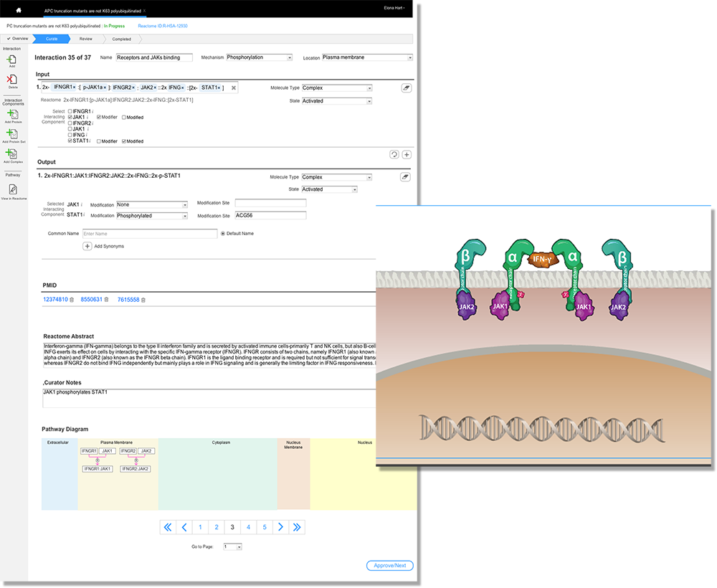Click the Add Protein icon
The height and width of the screenshot is (588, 717).
[x=12, y=113]
